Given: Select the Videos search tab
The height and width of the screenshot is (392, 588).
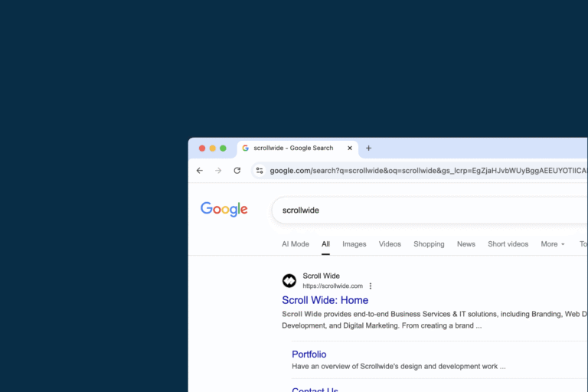Looking at the screenshot, I should point(390,244).
